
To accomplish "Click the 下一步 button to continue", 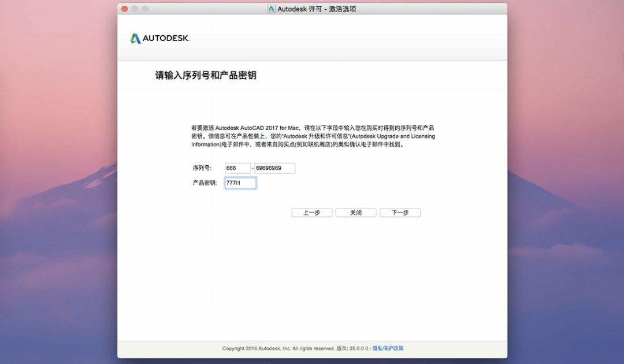I will 400,212.
